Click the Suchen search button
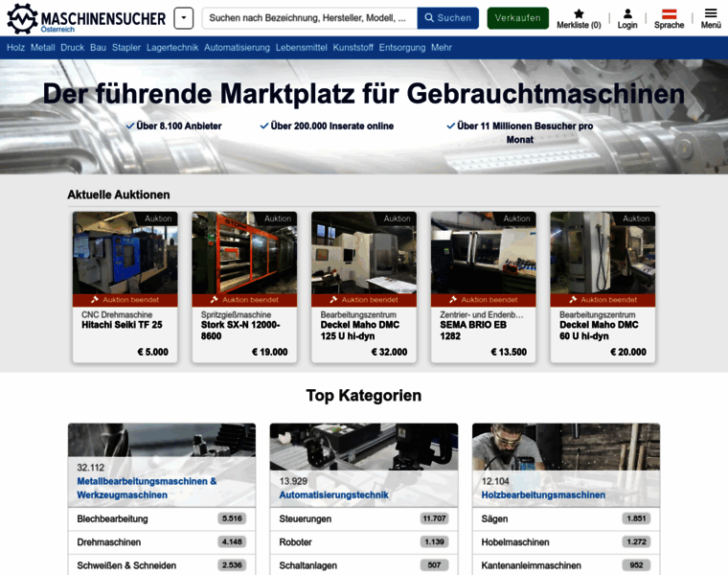 (448, 18)
